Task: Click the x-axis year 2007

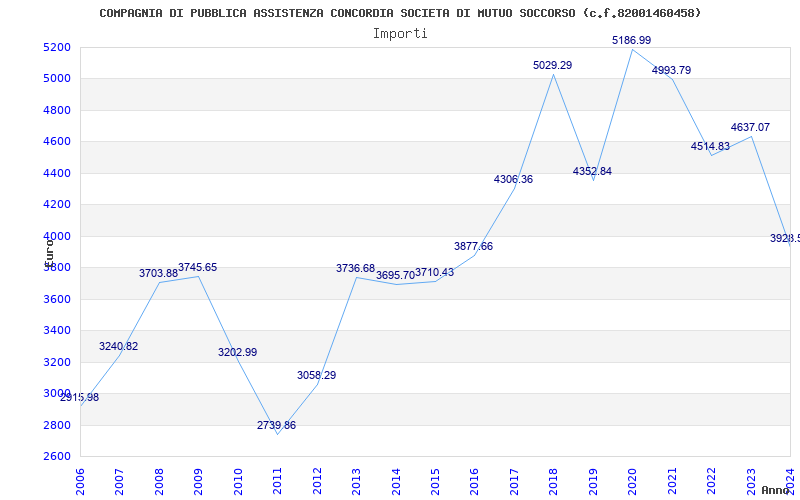Action: 119,482
